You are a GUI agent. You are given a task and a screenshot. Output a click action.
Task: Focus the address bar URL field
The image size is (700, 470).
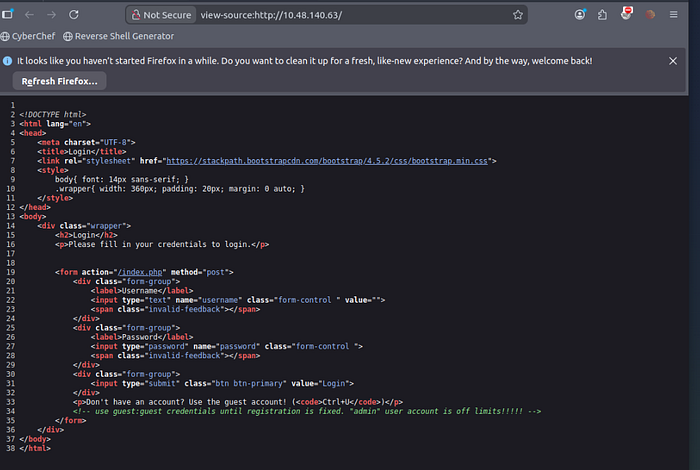tap(353, 15)
